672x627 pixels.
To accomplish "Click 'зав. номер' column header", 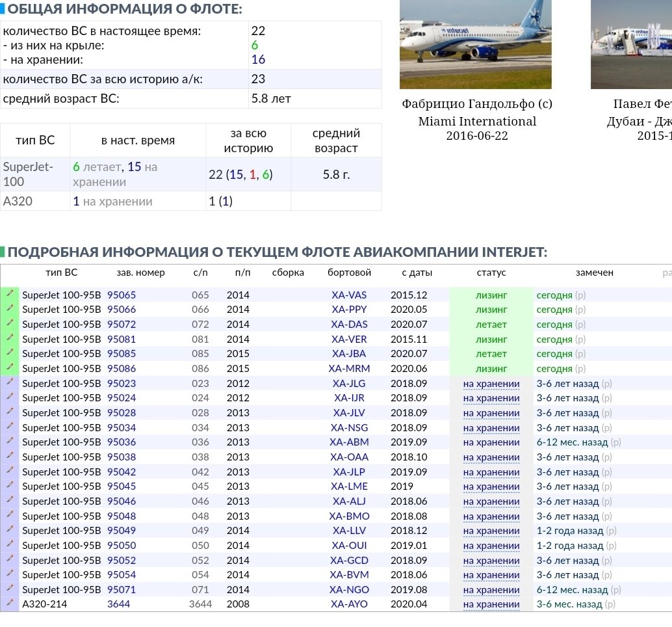I will pyautogui.click(x=140, y=273).
